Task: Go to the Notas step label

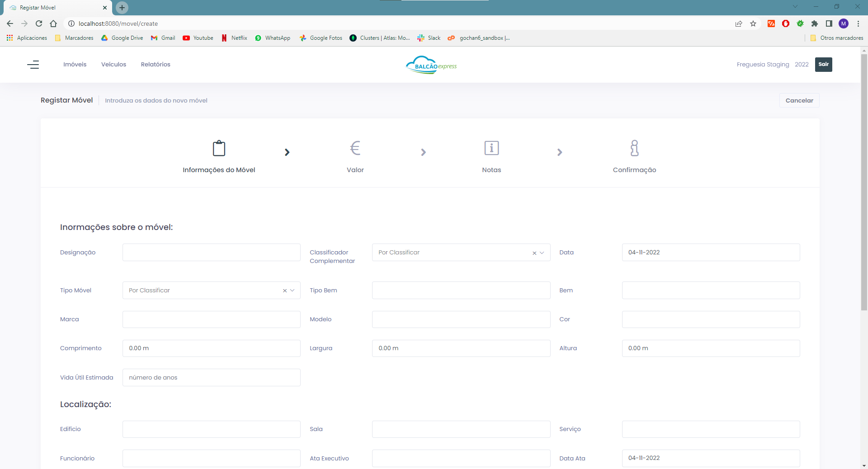Action: tap(491, 170)
